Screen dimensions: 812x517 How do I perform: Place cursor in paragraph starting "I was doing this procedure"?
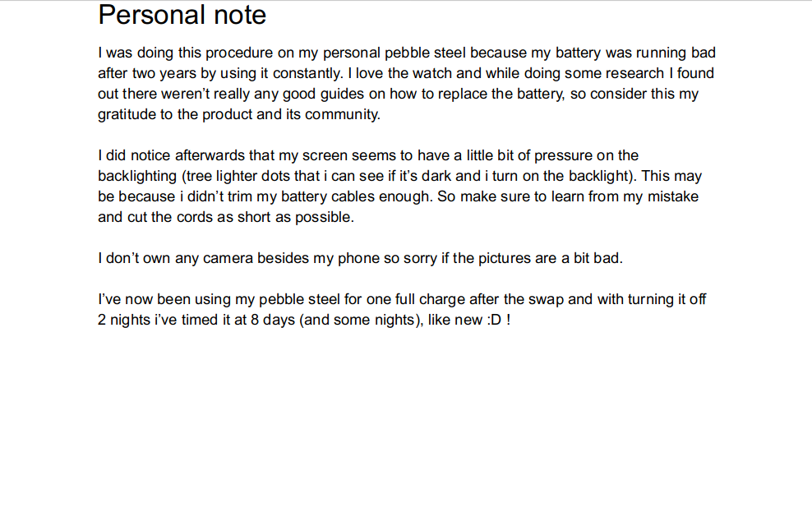(407, 83)
